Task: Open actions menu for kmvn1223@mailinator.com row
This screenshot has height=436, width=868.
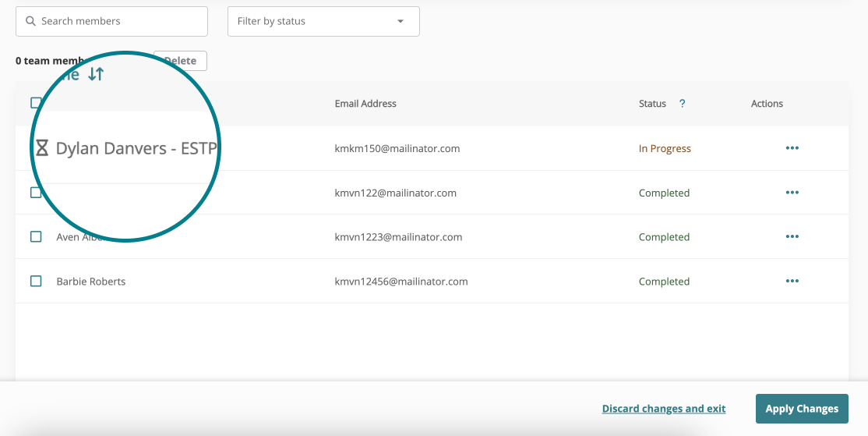Action: pyautogui.click(x=792, y=236)
